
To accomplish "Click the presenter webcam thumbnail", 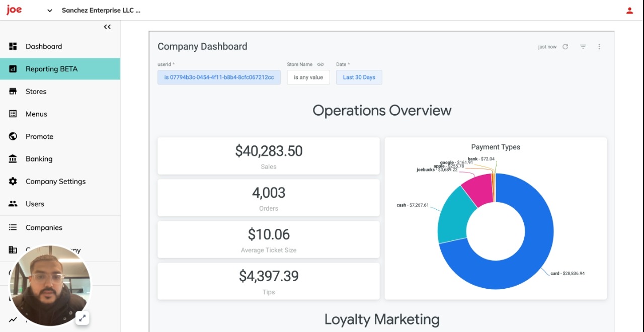I will click(50, 285).
